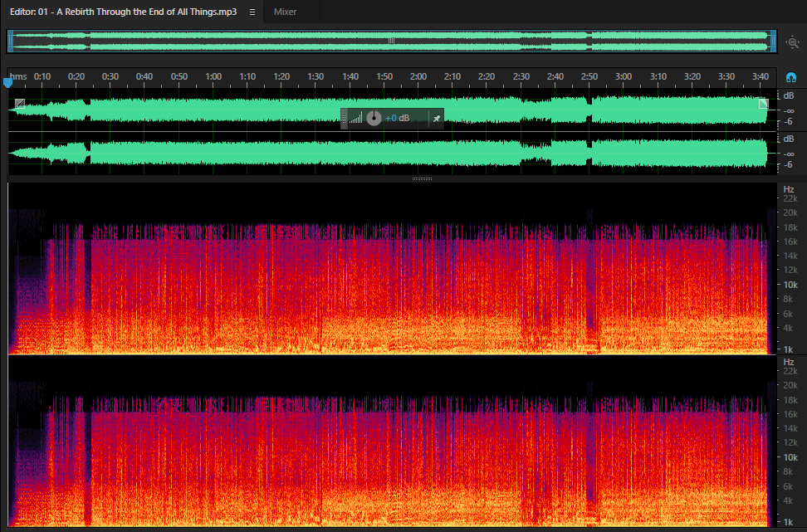Image resolution: width=807 pixels, height=532 pixels.
Task: Click the 1k label of the lower spectrogram scale
Action: click(788, 522)
